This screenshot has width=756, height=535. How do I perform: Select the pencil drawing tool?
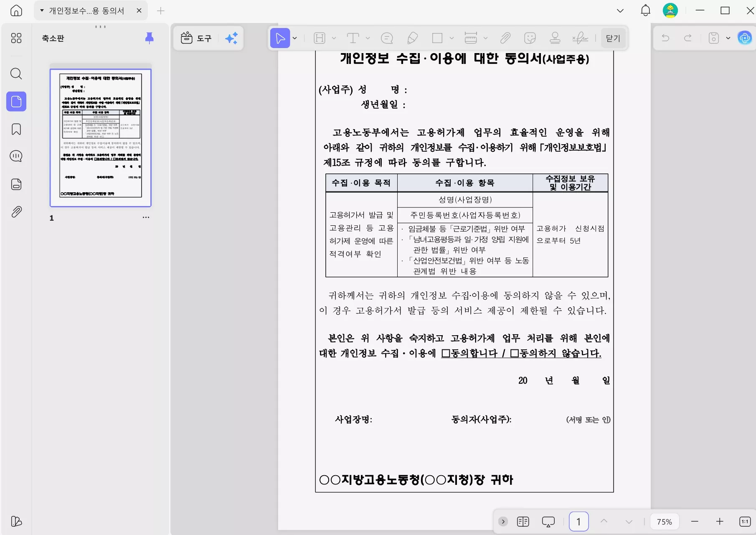click(x=412, y=38)
